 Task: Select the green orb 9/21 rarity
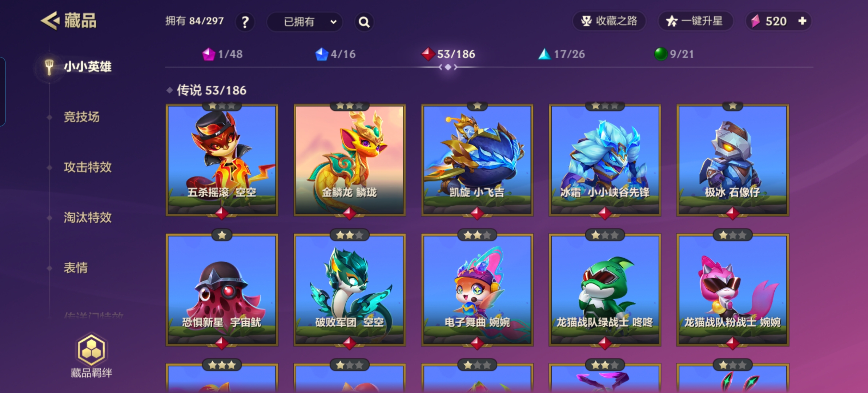click(674, 54)
